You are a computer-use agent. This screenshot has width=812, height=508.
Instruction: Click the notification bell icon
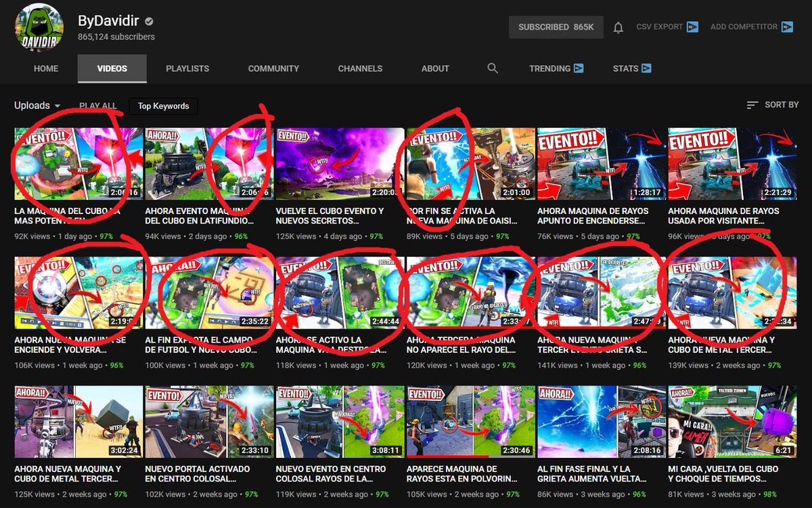[x=618, y=28]
